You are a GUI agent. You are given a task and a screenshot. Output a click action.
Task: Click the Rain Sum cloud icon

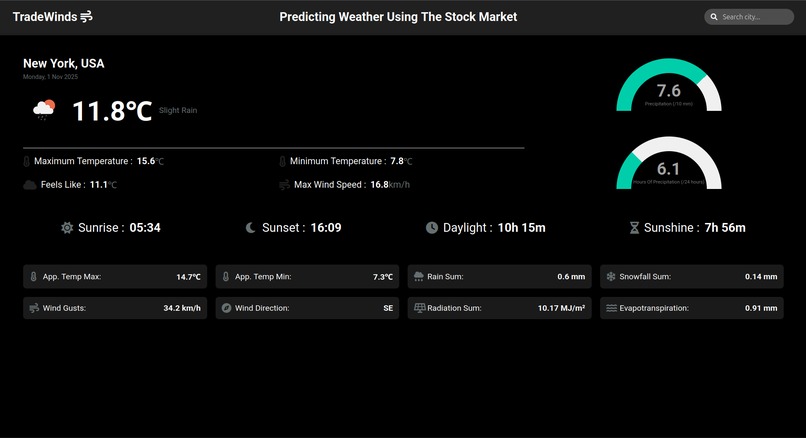pyautogui.click(x=419, y=277)
